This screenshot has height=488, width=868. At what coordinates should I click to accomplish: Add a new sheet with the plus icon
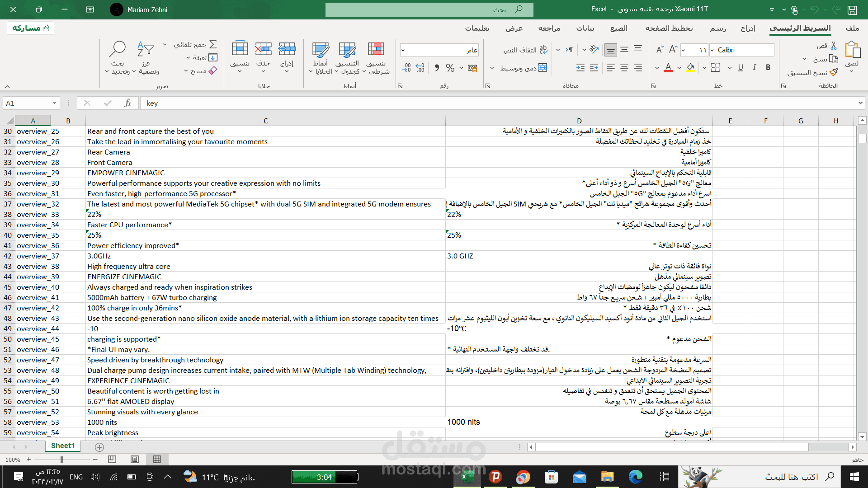[x=99, y=447]
